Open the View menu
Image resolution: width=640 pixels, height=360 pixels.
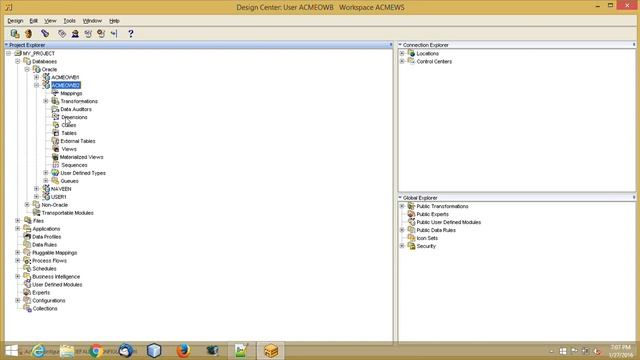pos(50,21)
